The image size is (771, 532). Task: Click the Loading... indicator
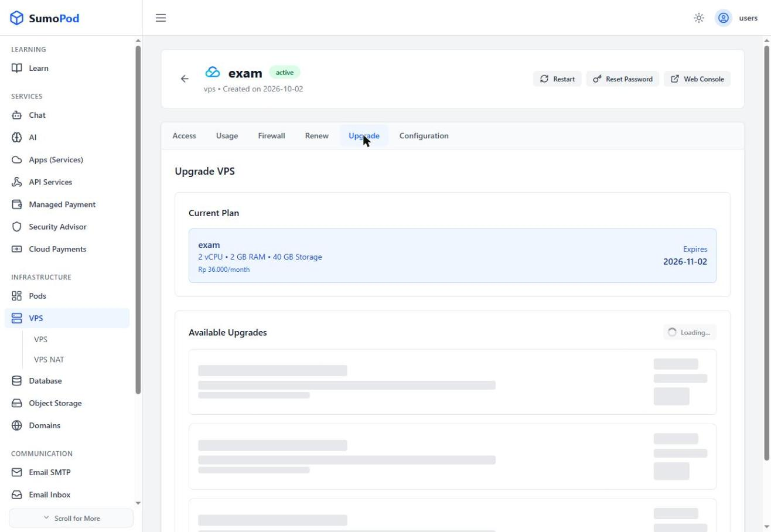690,332
